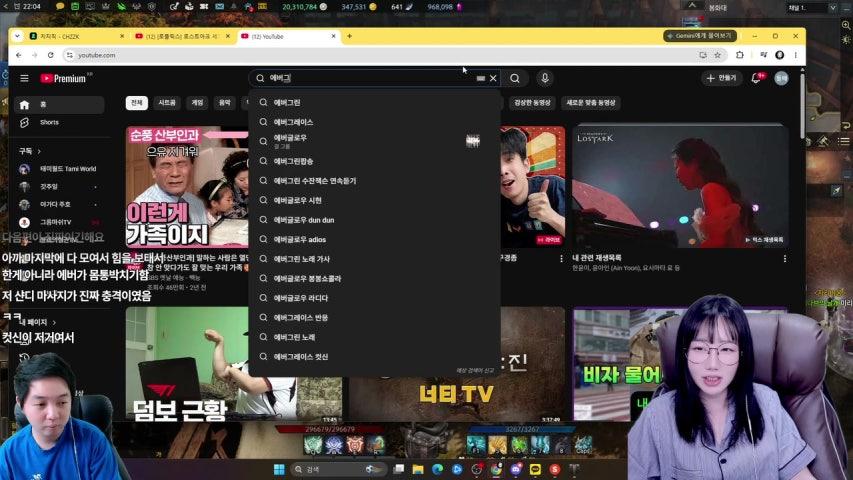Open the Chrome three-dot menu

pyautogui.click(x=795, y=55)
